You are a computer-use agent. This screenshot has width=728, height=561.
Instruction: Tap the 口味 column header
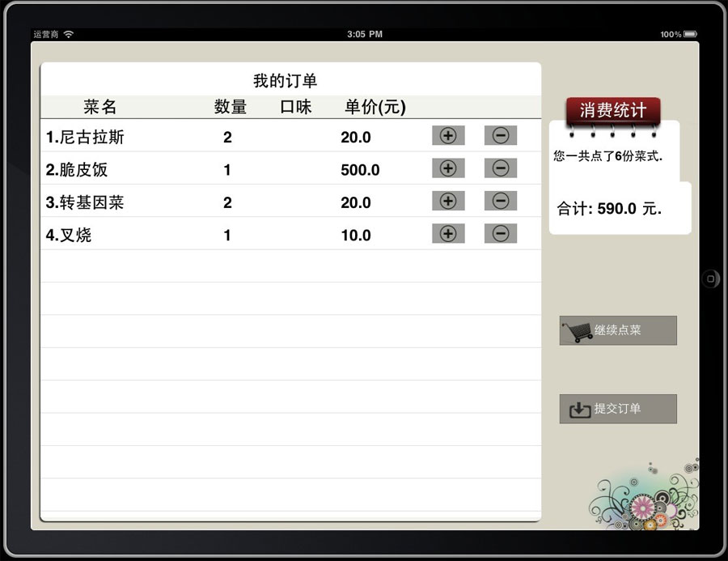click(295, 107)
